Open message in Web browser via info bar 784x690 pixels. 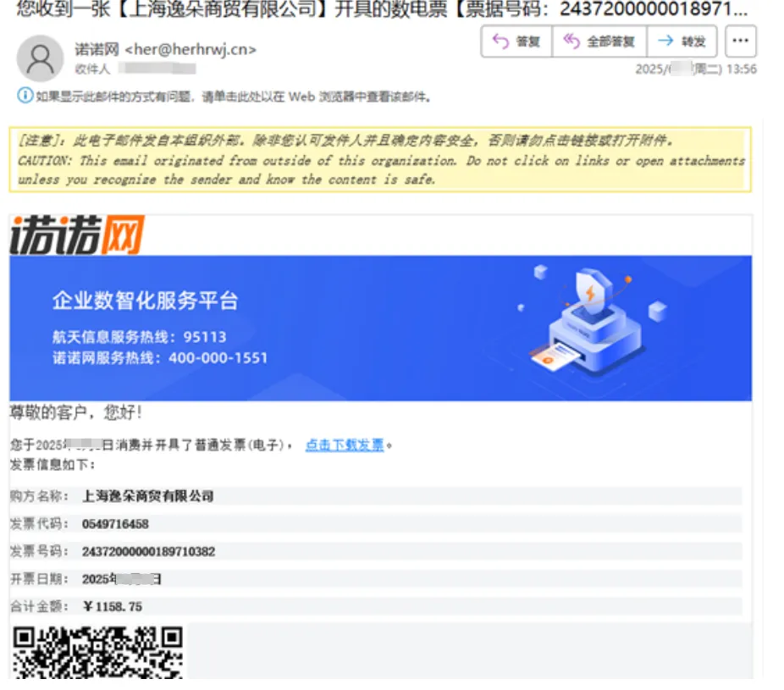coord(233,97)
